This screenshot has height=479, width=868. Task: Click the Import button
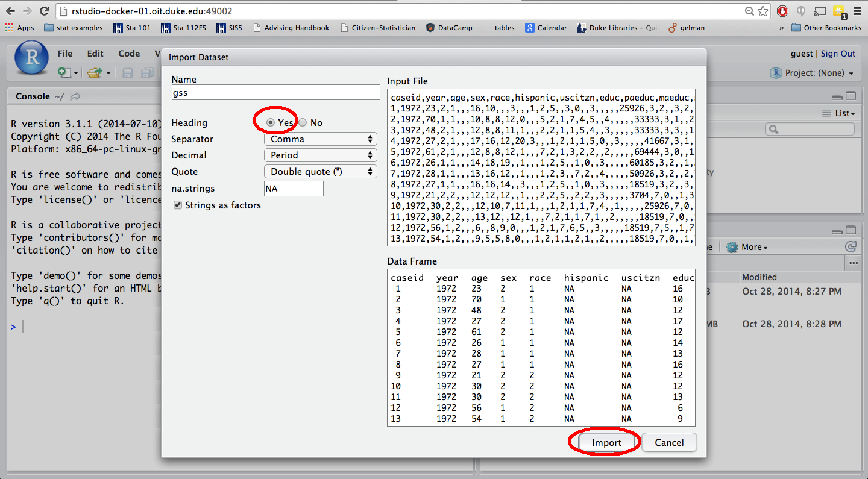pyautogui.click(x=606, y=442)
